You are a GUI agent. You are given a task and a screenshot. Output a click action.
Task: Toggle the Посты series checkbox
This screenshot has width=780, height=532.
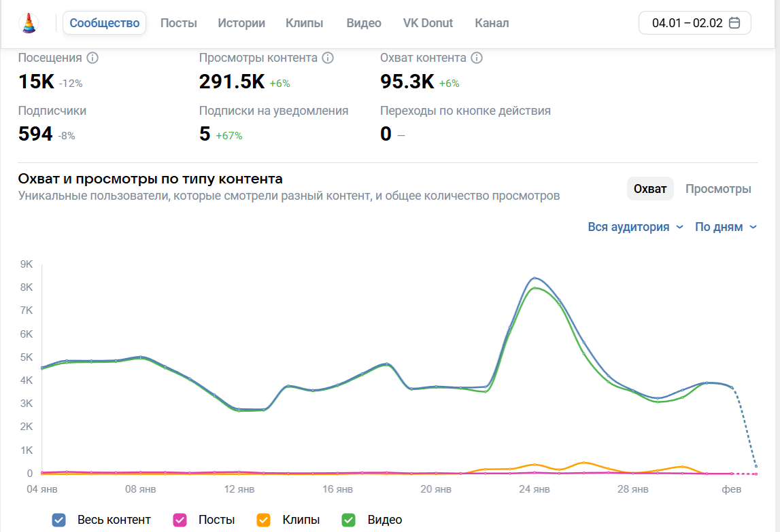click(x=180, y=520)
